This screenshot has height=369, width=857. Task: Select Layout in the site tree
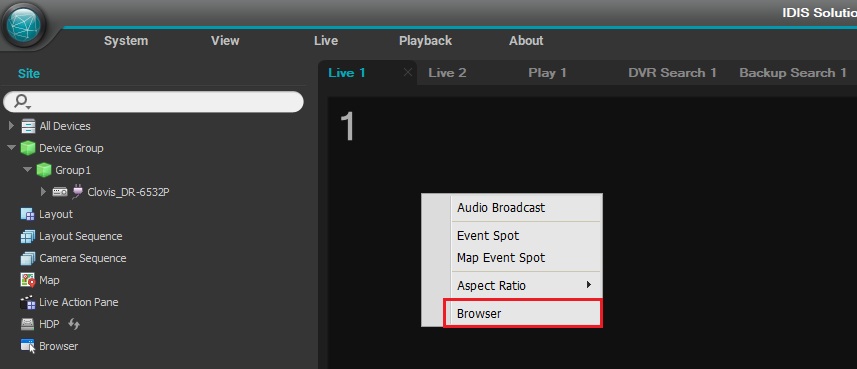click(x=56, y=214)
